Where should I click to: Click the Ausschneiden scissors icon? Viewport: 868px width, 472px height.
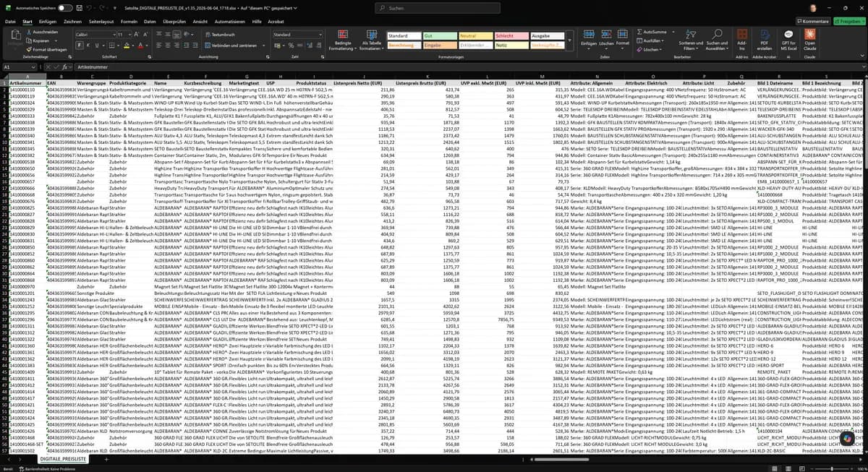(x=29, y=32)
